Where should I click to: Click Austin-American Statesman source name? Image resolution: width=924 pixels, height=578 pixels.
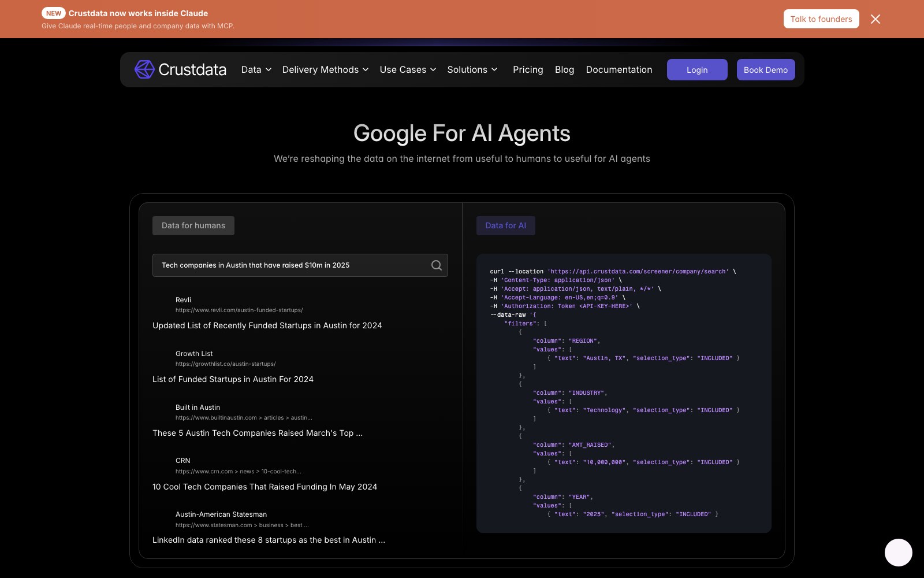click(x=221, y=514)
